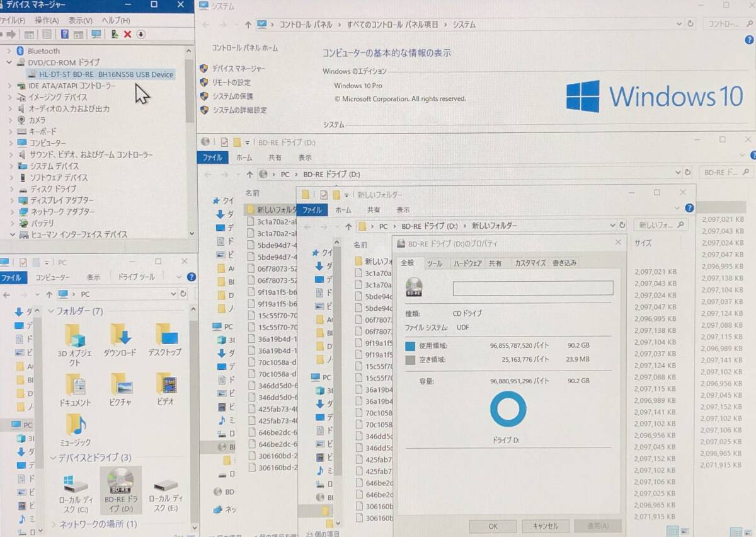Click PC in 新しいフォルダー breadcrumb path

coord(384,226)
